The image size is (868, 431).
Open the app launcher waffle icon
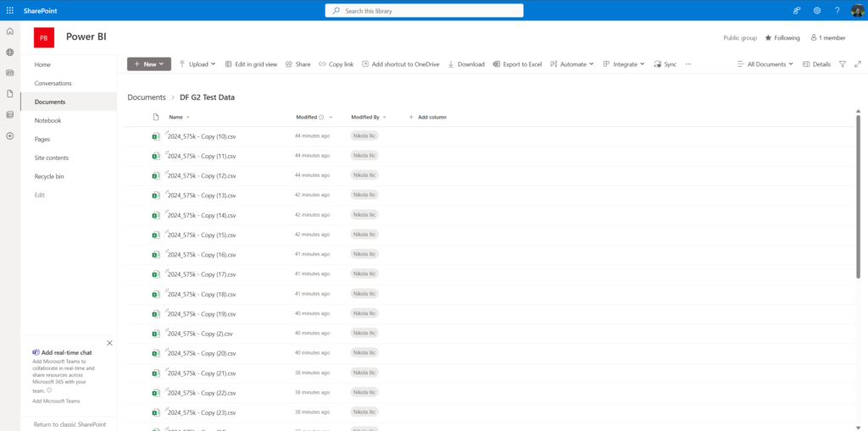pyautogui.click(x=10, y=10)
